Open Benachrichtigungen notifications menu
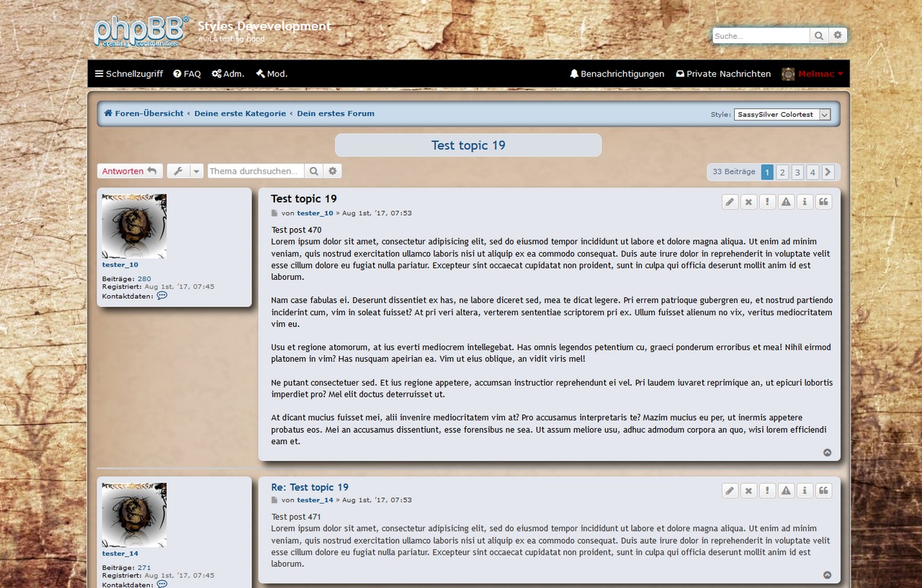922x588 pixels. [x=617, y=74]
